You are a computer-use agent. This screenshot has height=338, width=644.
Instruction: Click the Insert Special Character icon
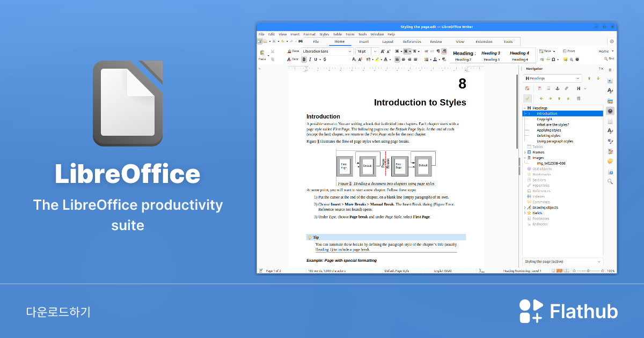click(553, 59)
